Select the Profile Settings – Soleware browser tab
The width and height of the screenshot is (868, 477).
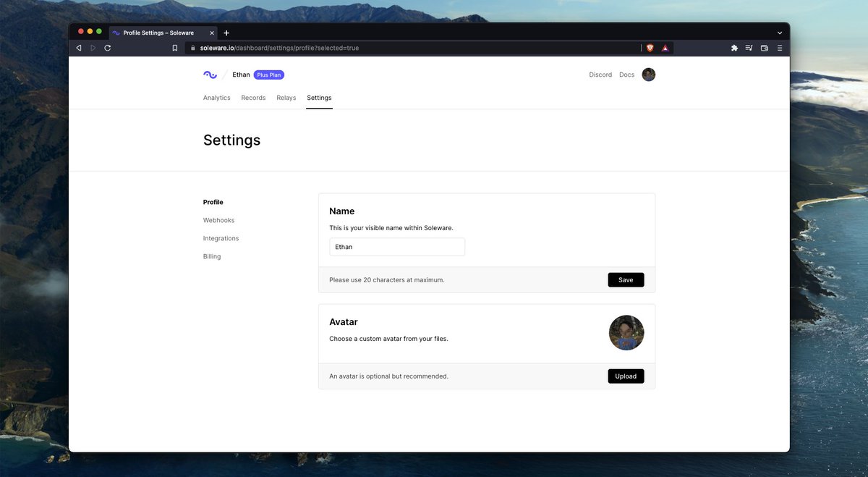[x=163, y=33]
